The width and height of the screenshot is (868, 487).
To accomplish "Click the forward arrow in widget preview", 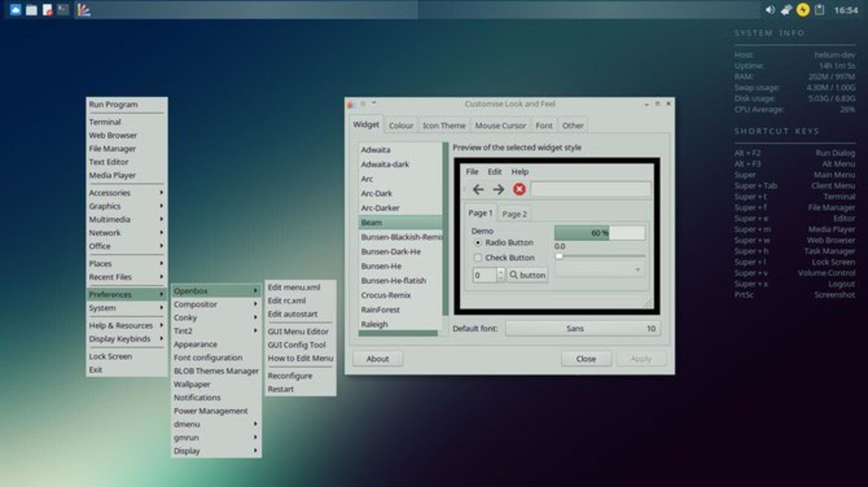I will [498, 189].
